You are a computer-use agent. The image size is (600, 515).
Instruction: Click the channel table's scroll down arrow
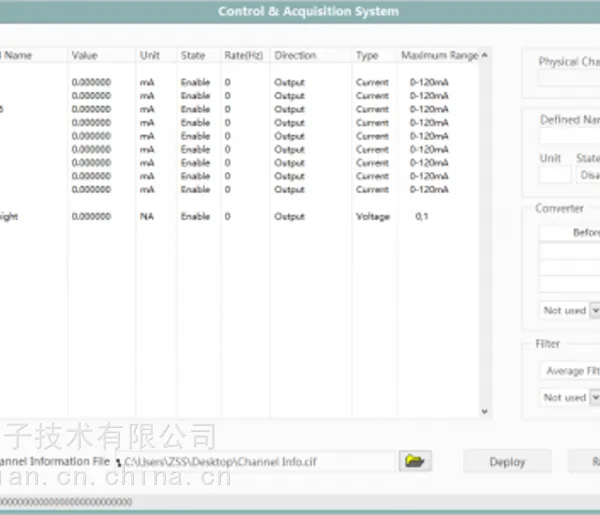[485, 411]
